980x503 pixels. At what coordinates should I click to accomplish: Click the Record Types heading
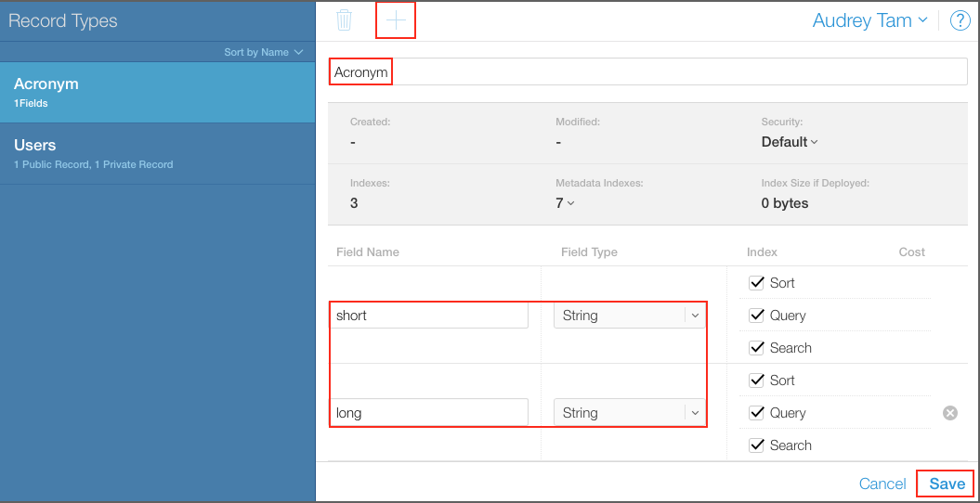[62, 20]
